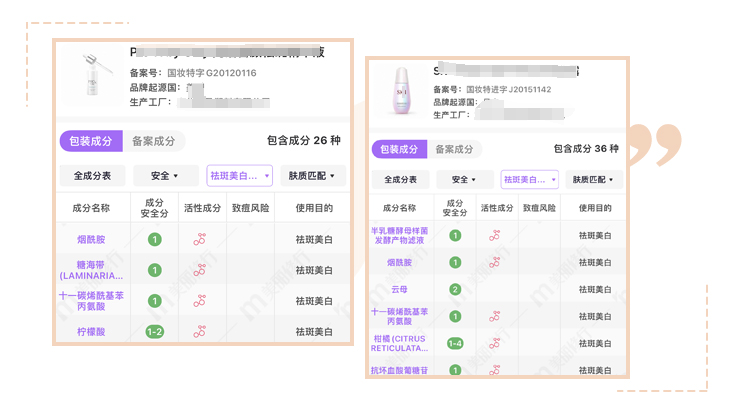Screen dimensions: 730x409
Task: Click 活性成分 column header in right table
Action: 497,208
